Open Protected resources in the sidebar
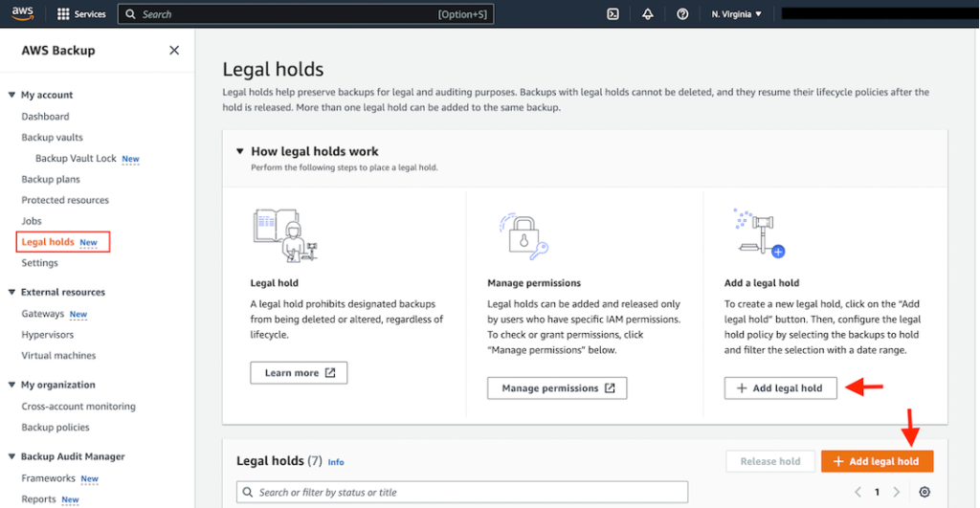 [65, 200]
